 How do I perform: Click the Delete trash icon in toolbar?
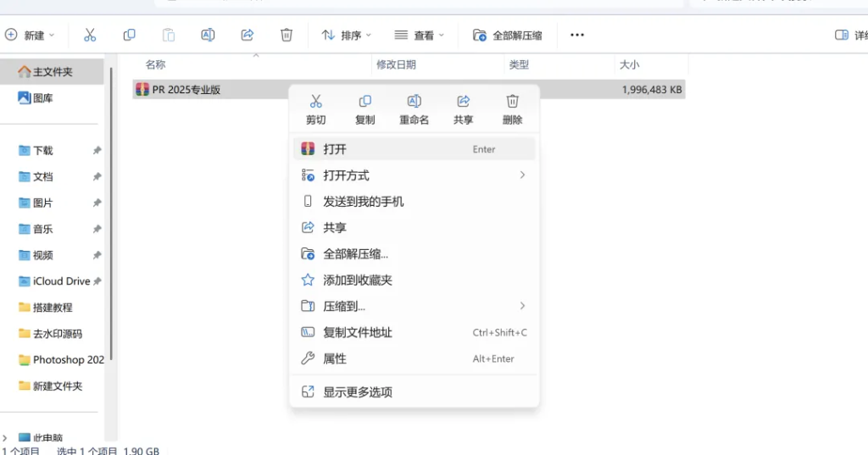pyautogui.click(x=287, y=36)
